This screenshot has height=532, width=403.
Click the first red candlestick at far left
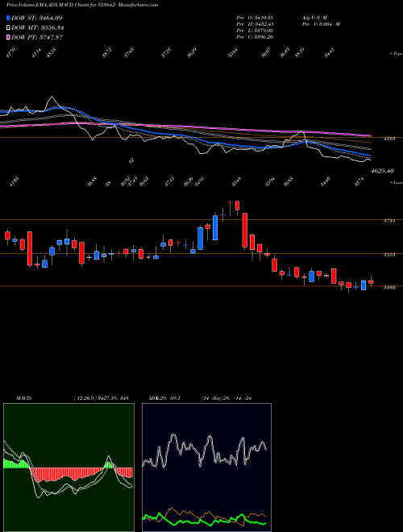(7, 235)
